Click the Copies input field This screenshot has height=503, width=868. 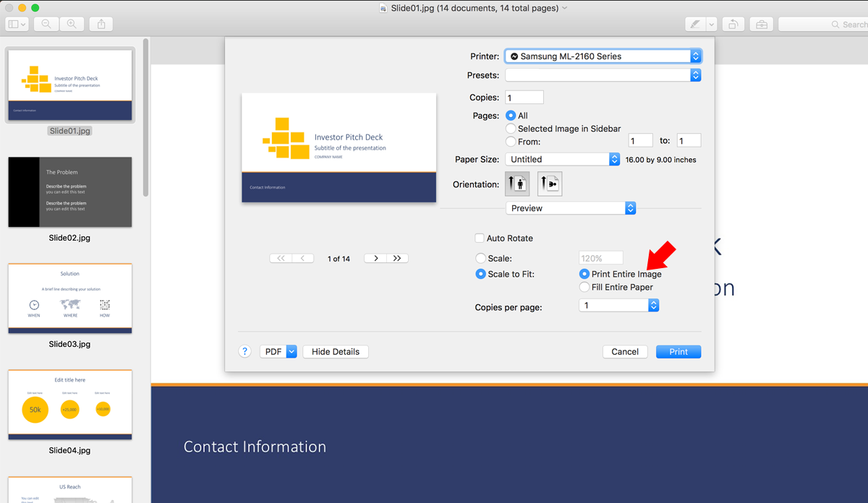(524, 98)
